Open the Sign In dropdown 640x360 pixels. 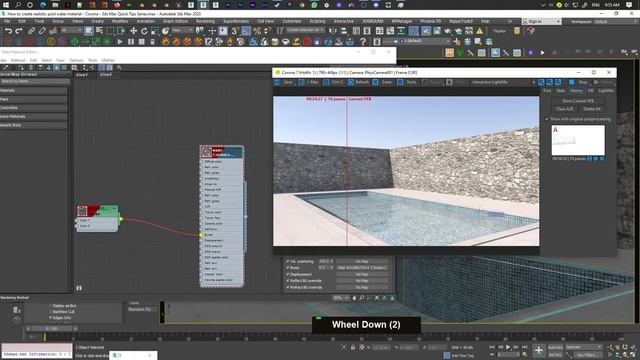(542, 21)
